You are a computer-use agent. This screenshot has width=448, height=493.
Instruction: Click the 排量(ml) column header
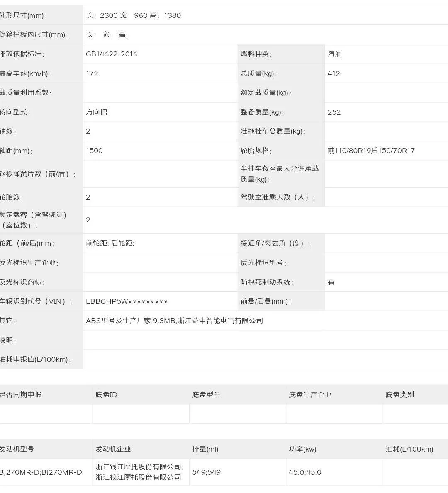coord(205,449)
